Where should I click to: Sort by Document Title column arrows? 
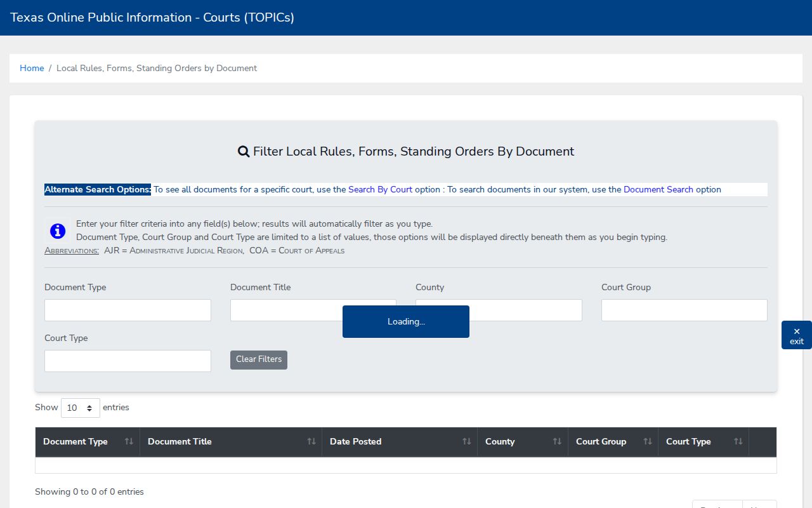[311, 441]
